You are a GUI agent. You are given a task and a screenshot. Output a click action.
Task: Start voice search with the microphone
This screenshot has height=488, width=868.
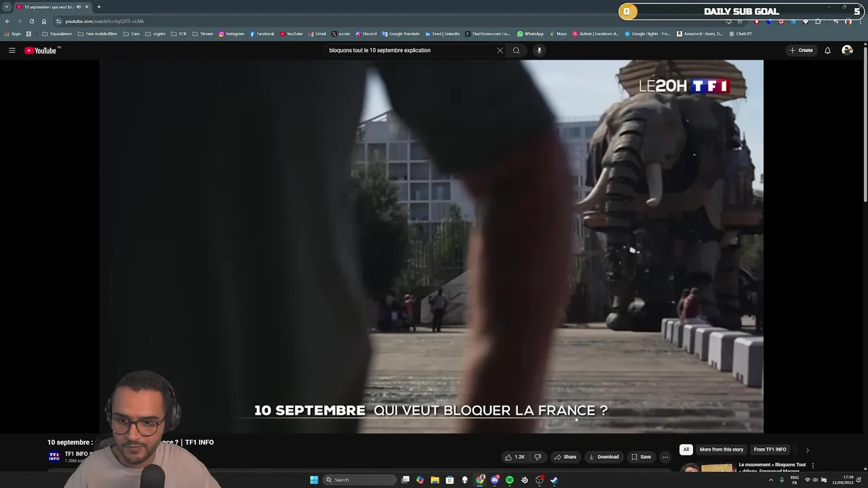[x=539, y=50]
